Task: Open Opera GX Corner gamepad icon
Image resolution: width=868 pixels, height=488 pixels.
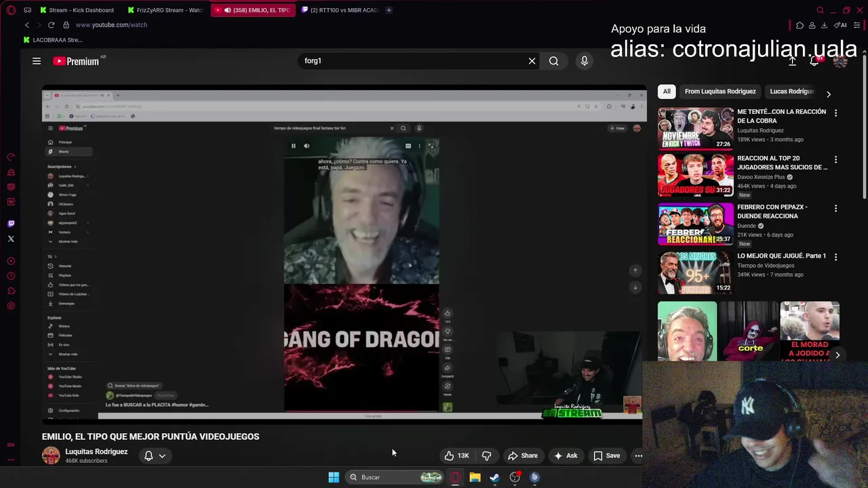Action: (27, 10)
